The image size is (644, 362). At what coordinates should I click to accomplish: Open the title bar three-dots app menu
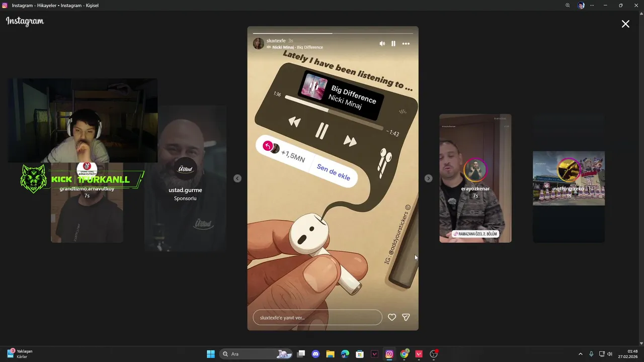pyautogui.click(x=592, y=6)
